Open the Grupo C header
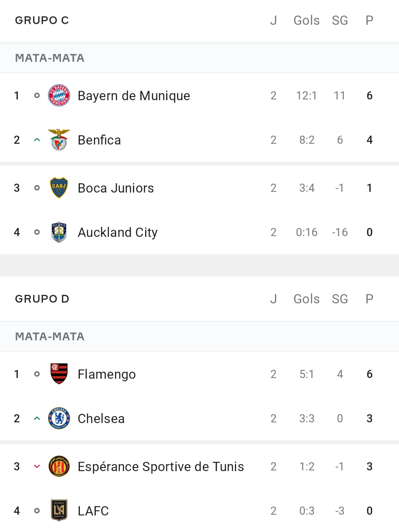The image size is (399, 532). coord(42,20)
